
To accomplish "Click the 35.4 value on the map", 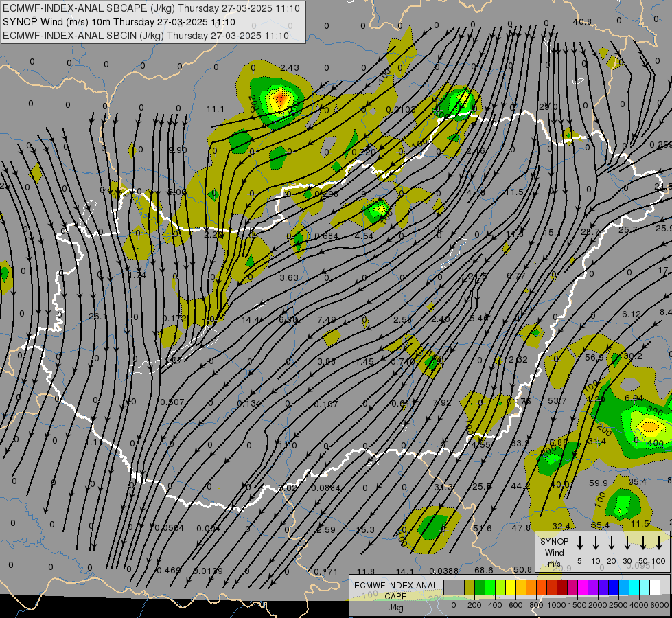I will [x=637, y=482].
